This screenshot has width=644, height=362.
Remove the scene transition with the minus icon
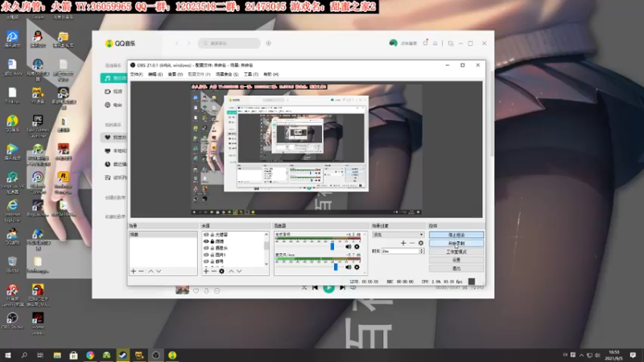tap(412, 243)
